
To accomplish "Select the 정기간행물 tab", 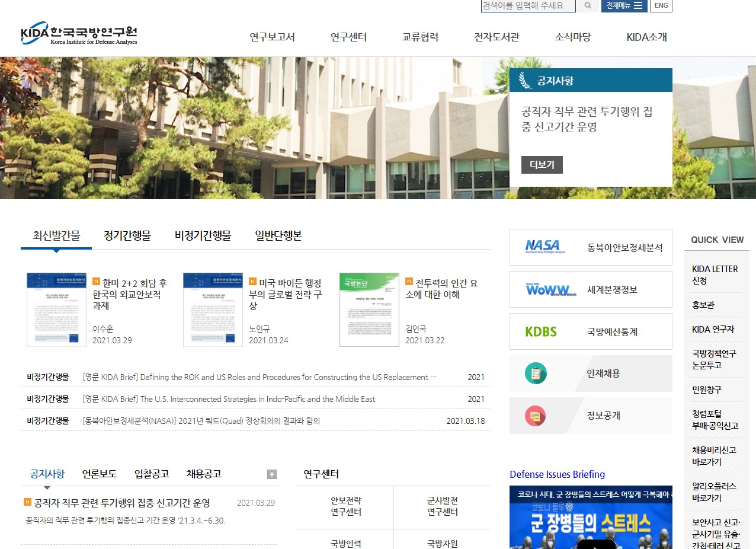I will (x=127, y=235).
